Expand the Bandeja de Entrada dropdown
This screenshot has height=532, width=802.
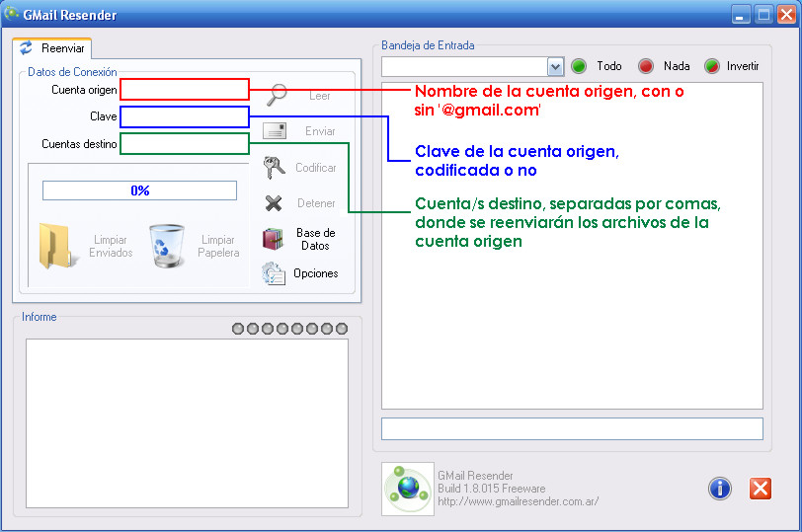[x=555, y=66]
